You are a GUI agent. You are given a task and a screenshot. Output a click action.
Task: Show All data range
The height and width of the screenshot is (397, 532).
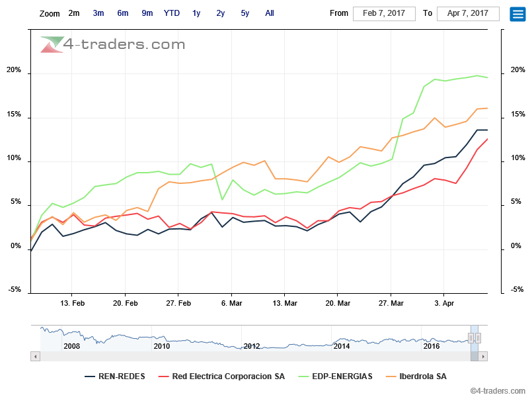[x=270, y=13]
